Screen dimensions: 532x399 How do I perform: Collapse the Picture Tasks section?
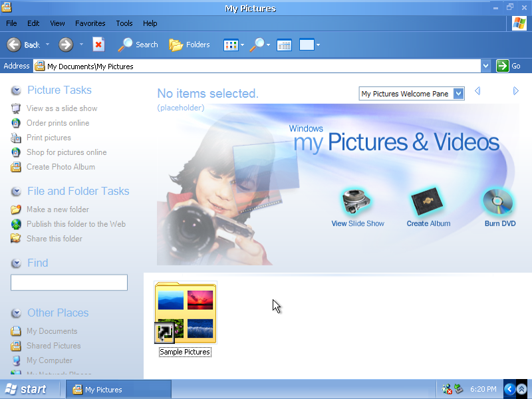(x=16, y=90)
